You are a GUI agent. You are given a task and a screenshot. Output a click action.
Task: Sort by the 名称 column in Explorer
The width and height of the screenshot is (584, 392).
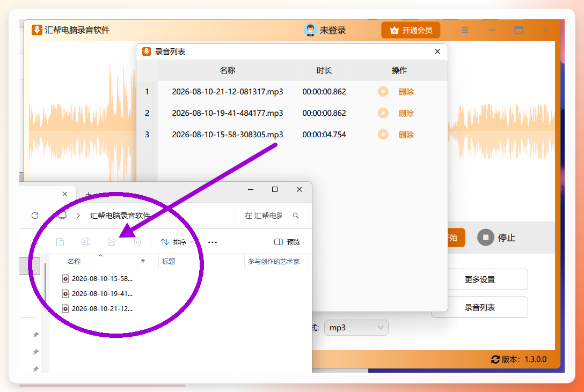click(x=74, y=262)
